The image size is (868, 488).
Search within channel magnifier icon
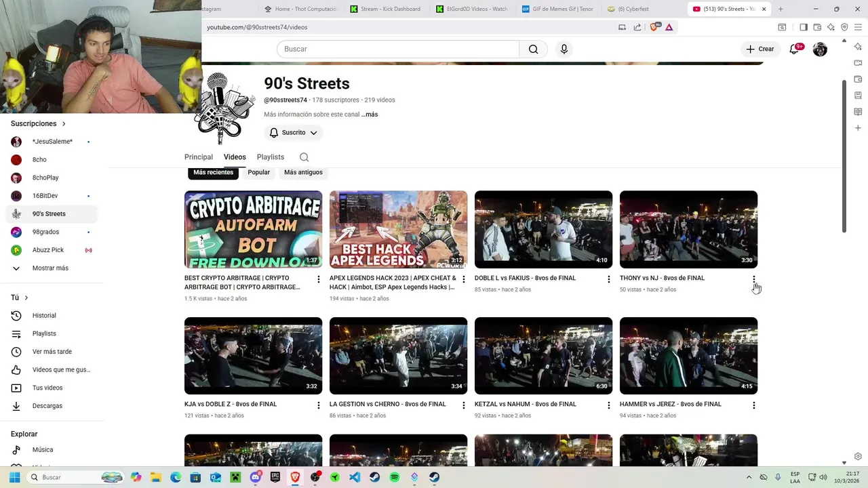[304, 157]
